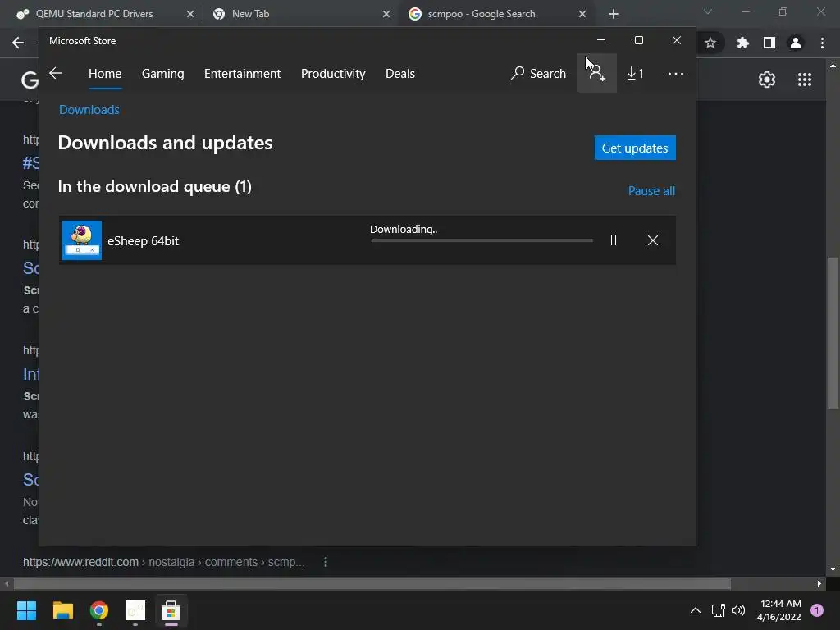Close the New Tab in Chrome
Image resolution: width=840 pixels, height=630 pixels.
point(386,14)
